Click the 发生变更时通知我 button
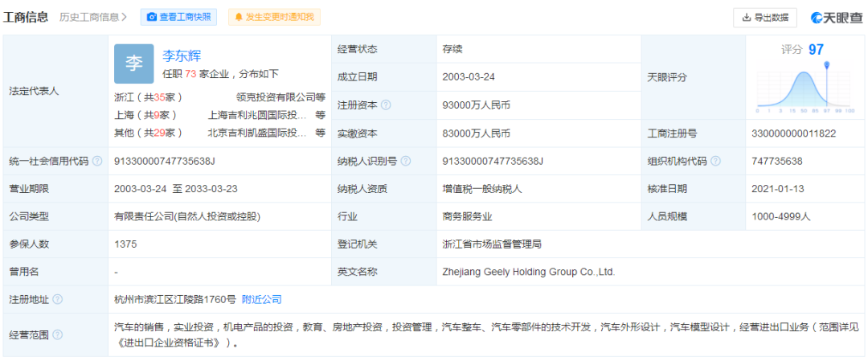This screenshot has height=361, width=868. click(x=274, y=17)
